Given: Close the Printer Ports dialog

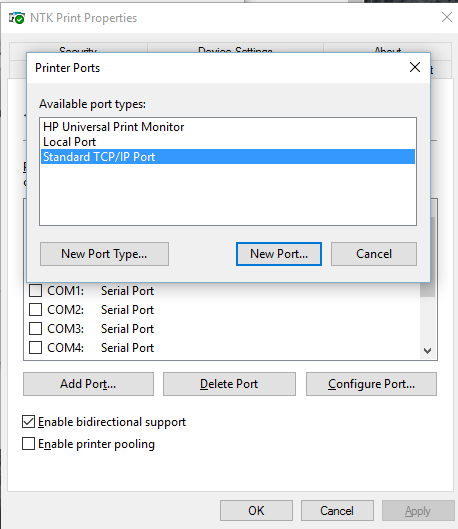Looking at the screenshot, I should click(x=414, y=67).
